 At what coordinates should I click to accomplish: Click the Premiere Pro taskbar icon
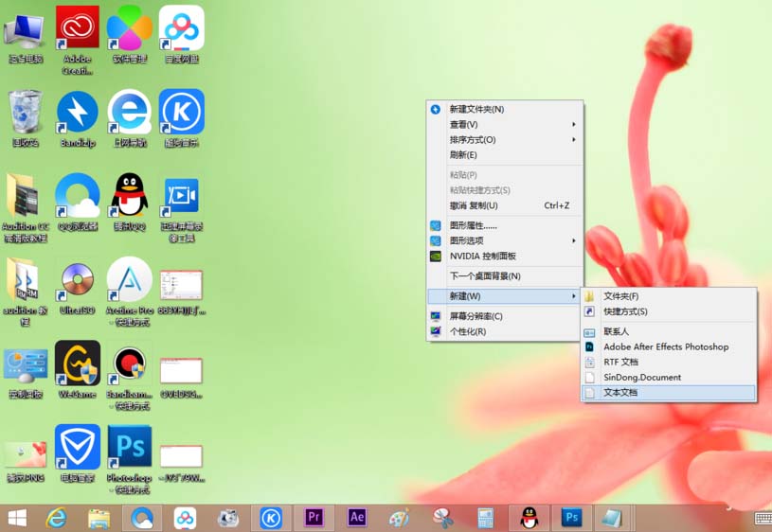tap(314, 517)
